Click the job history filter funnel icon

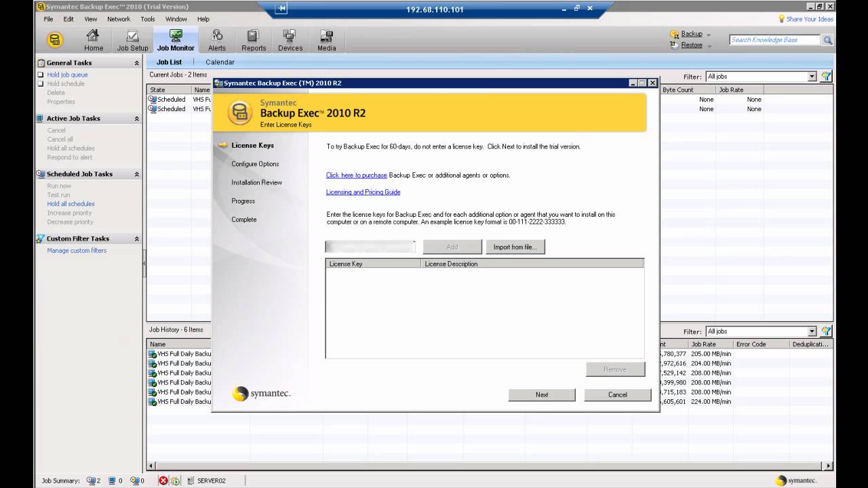pos(826,331)
